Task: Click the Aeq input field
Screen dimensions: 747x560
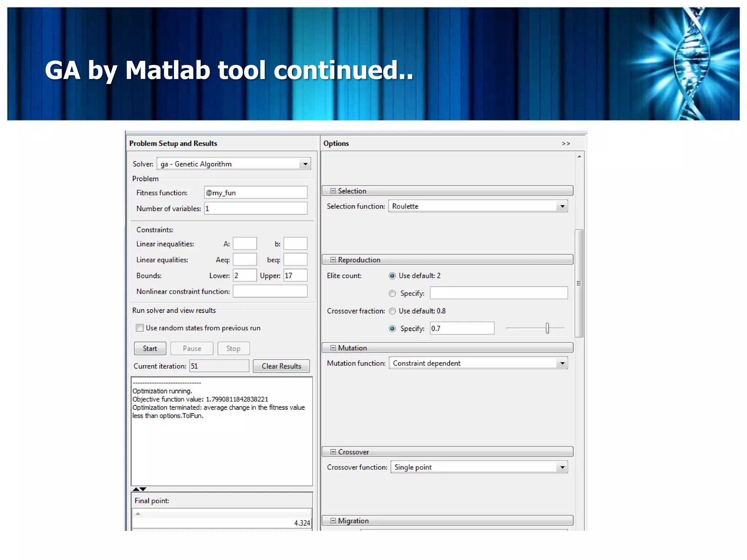Action: pos(245,260)
